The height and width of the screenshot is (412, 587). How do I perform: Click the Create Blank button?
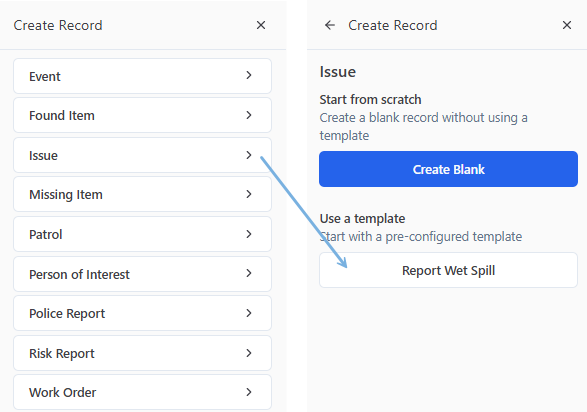coord(448,169)
